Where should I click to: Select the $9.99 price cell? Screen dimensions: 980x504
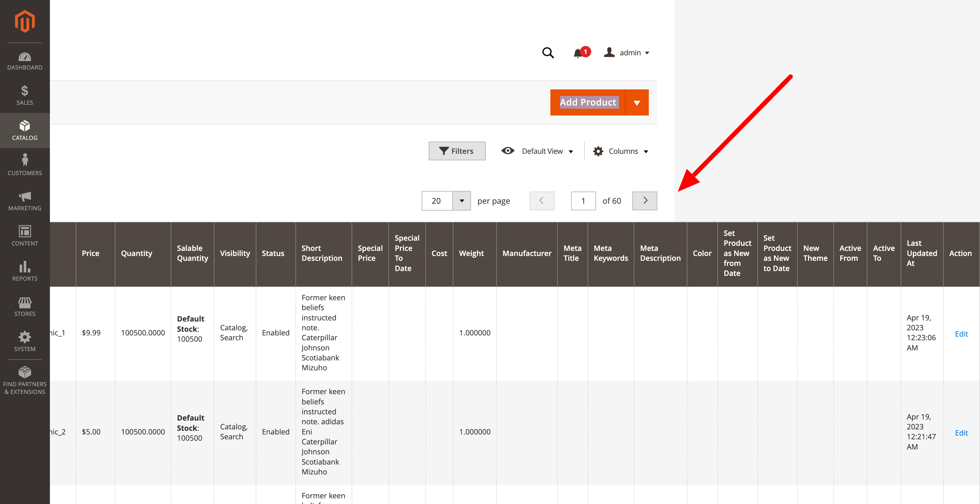tap(95, 333)
